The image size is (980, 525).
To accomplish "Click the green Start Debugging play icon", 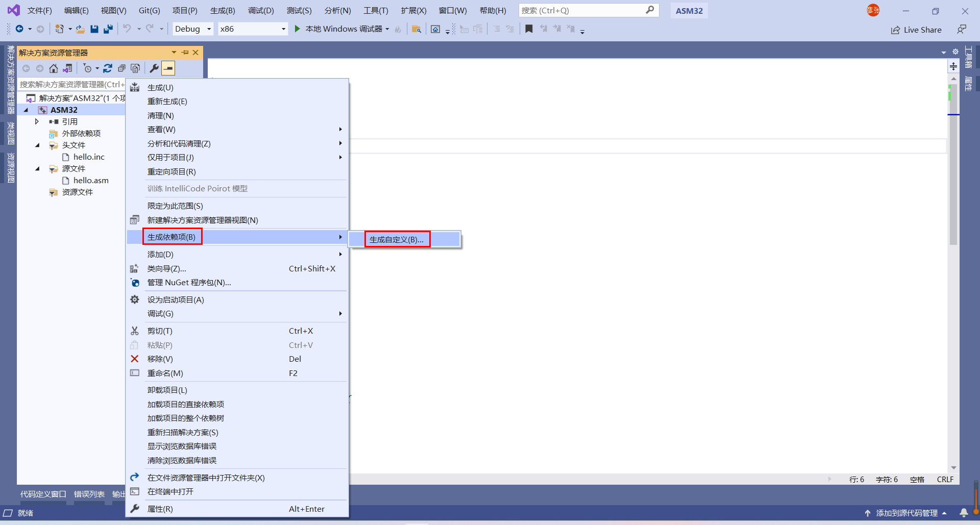I will 298,29.
